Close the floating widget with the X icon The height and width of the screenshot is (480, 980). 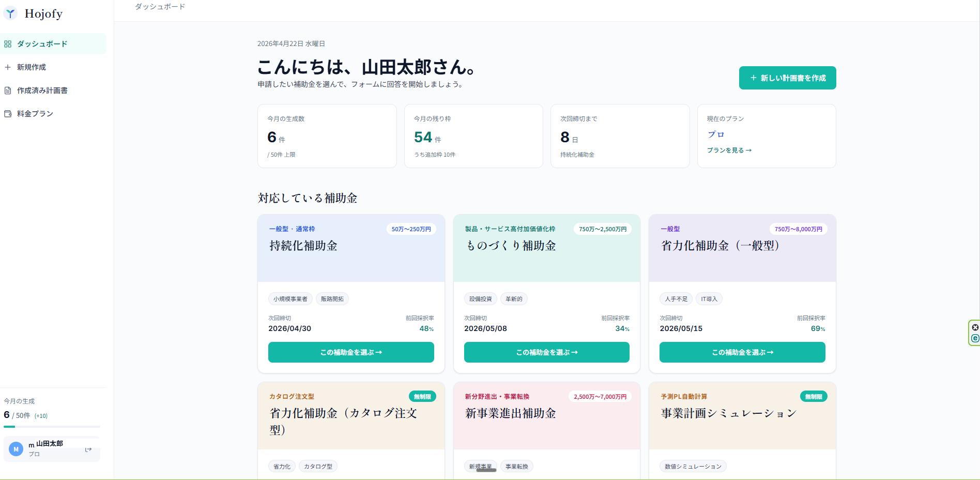(x=975, y=327)
